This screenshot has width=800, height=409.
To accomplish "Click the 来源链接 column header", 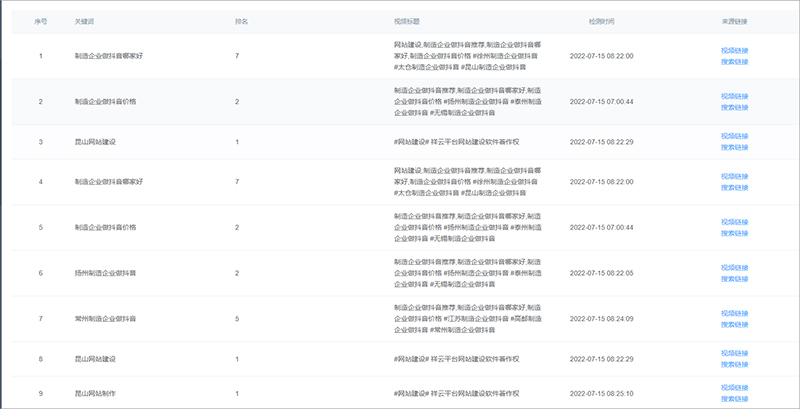I will (735, 22).
